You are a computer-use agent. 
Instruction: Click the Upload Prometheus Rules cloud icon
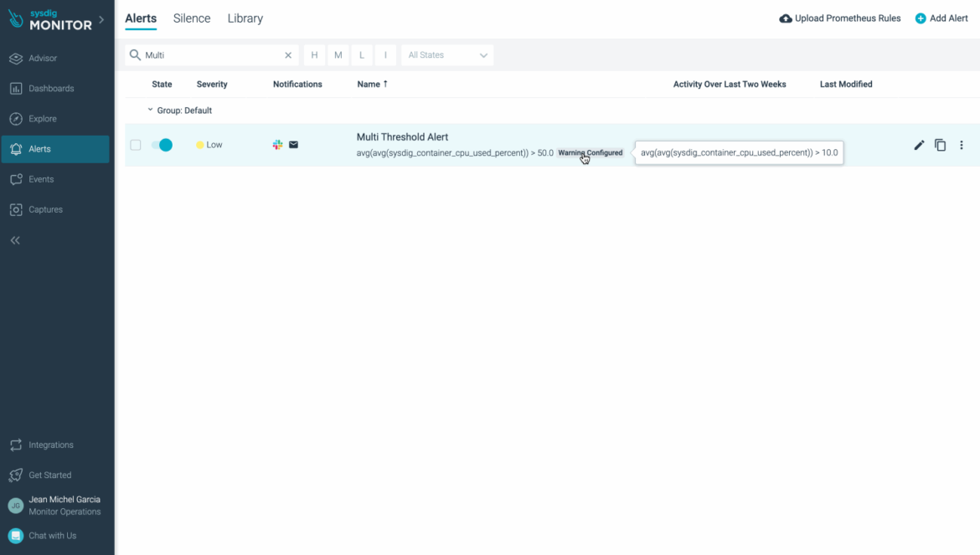(786, 18)
